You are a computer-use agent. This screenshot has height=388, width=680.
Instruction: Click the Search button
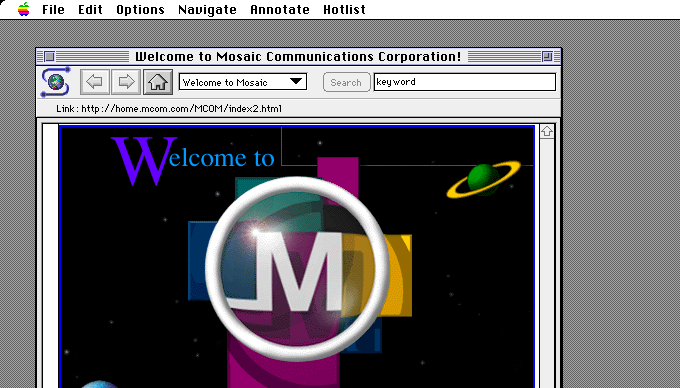[347, 82]
